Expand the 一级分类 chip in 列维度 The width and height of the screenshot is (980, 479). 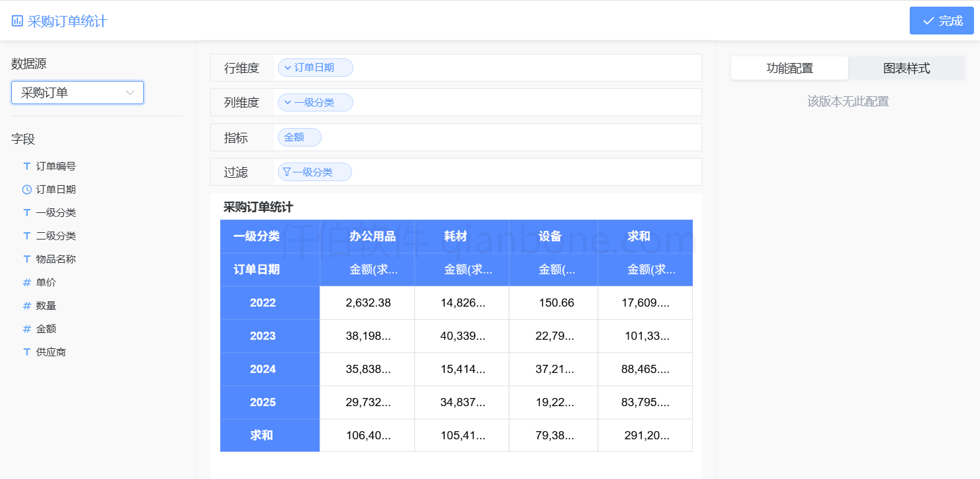pos(286,102)
